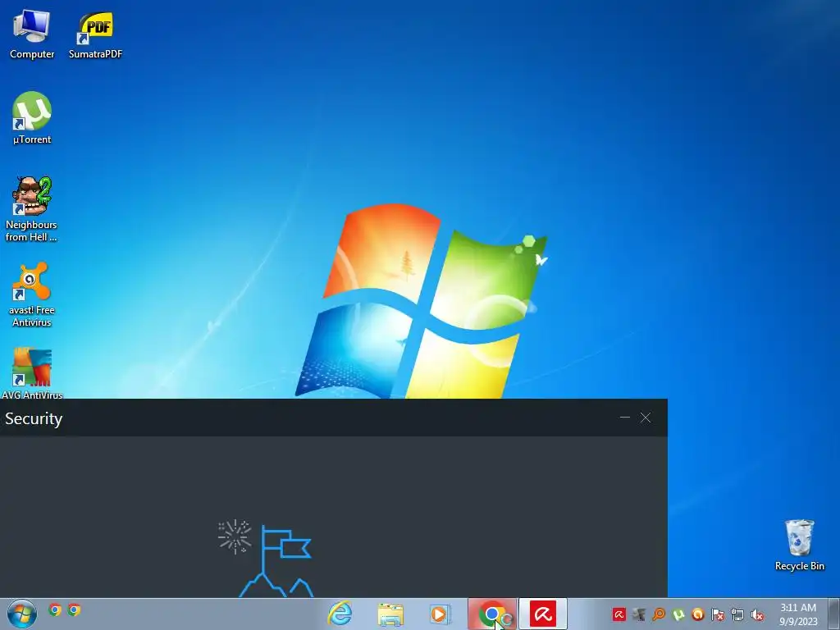Open Internet Explorer from the taskbar
840x630 pixels.
coord(340,614)
